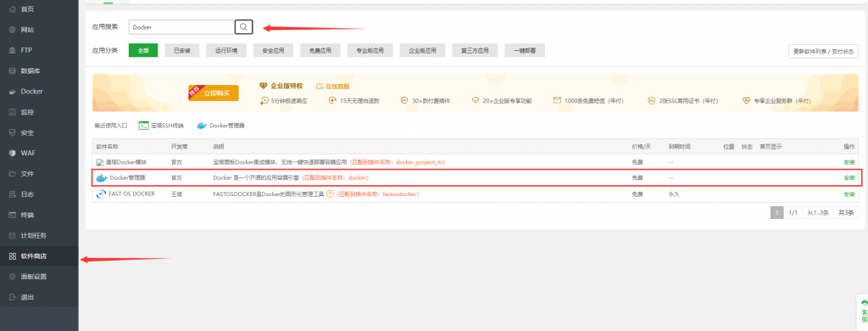
Task: Open 安全 shield icon in sidebar
Action: pyautogui.click(x=12, y=132)
